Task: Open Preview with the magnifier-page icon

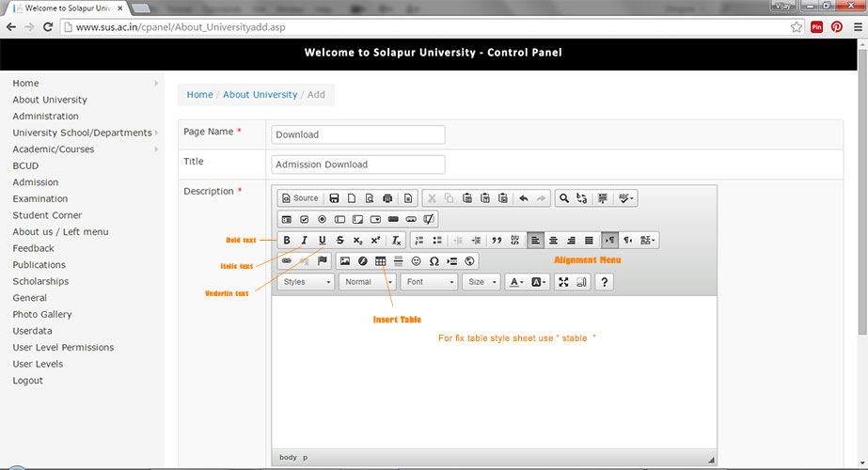Action: point(370,198)
